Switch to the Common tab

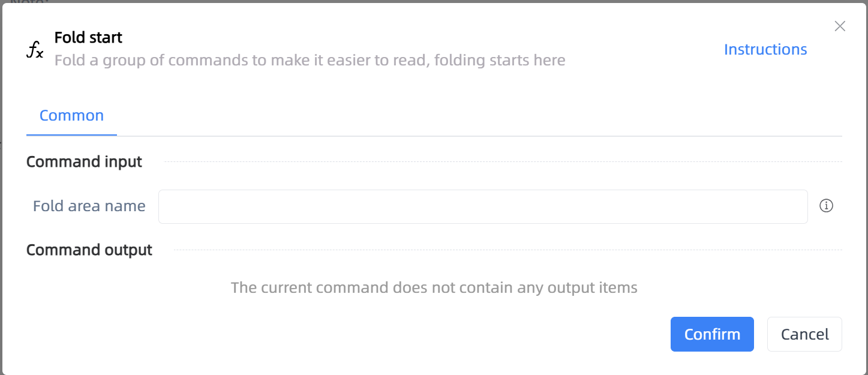pos(71,115)
